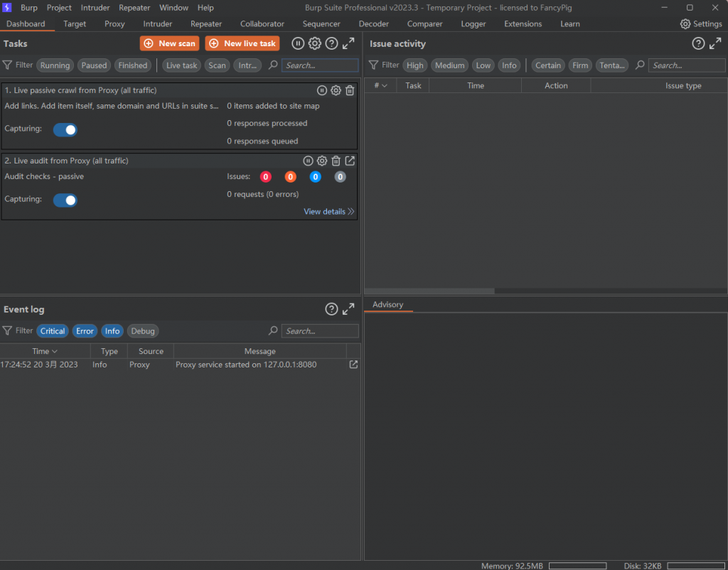Open help for the Event log panel
Viewport: 728px width, 570px height.
click(x=331, y=309)
